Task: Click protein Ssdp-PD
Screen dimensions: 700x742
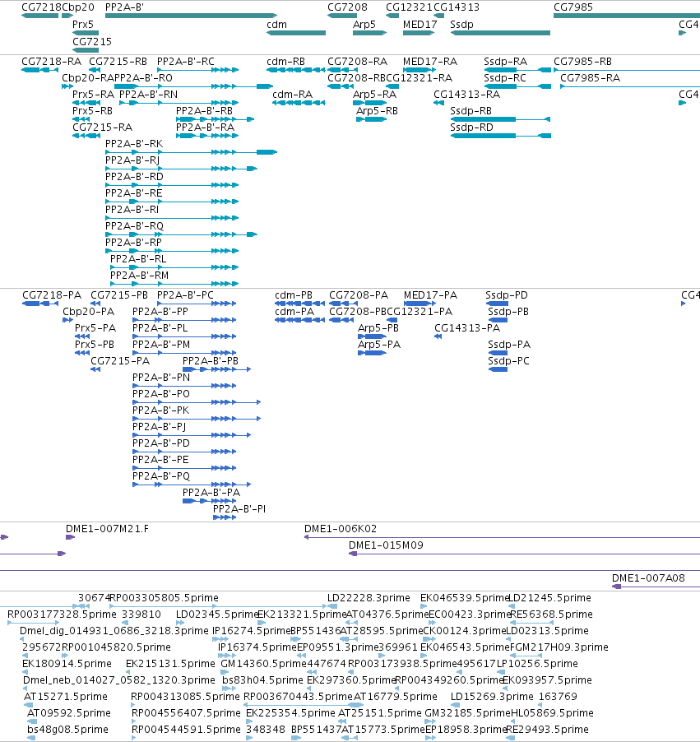Action: pyautogui.click(x=507, y=295)
